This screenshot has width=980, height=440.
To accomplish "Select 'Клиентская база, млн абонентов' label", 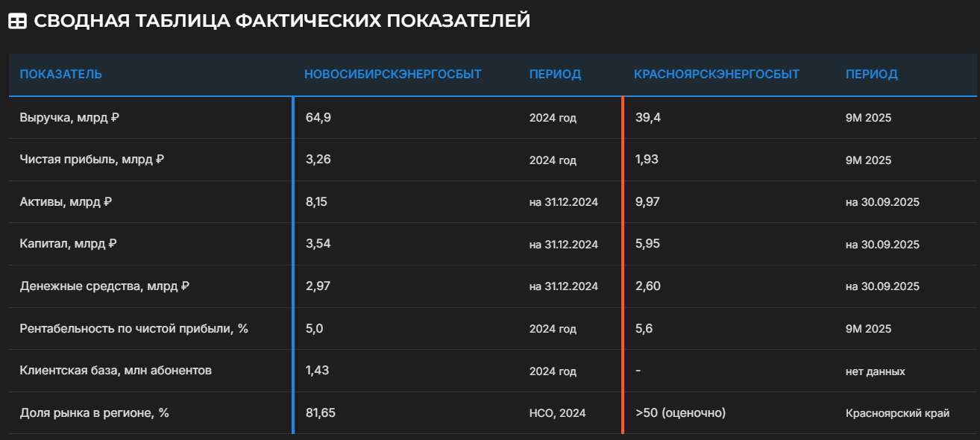I will (116, 371).
